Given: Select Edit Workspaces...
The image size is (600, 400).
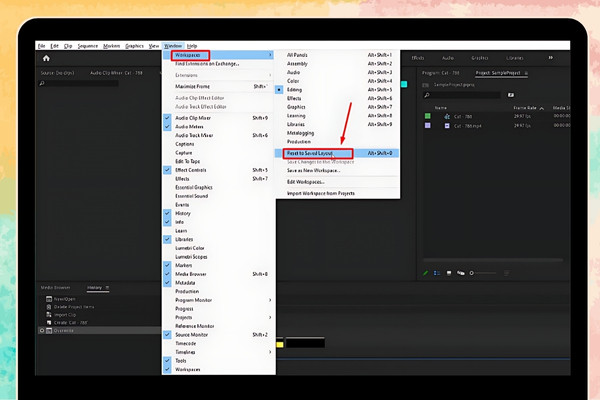Looking at the screenshot, I should click(338, 182).
